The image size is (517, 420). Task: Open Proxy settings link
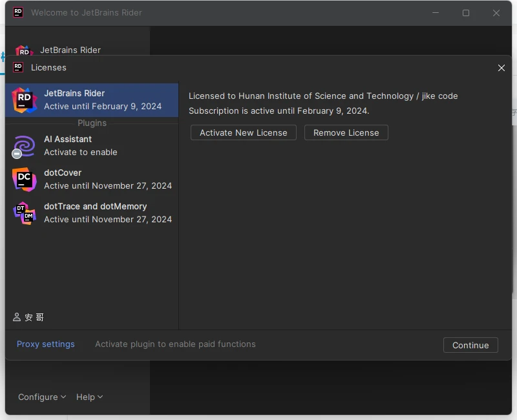pos(46,344)
